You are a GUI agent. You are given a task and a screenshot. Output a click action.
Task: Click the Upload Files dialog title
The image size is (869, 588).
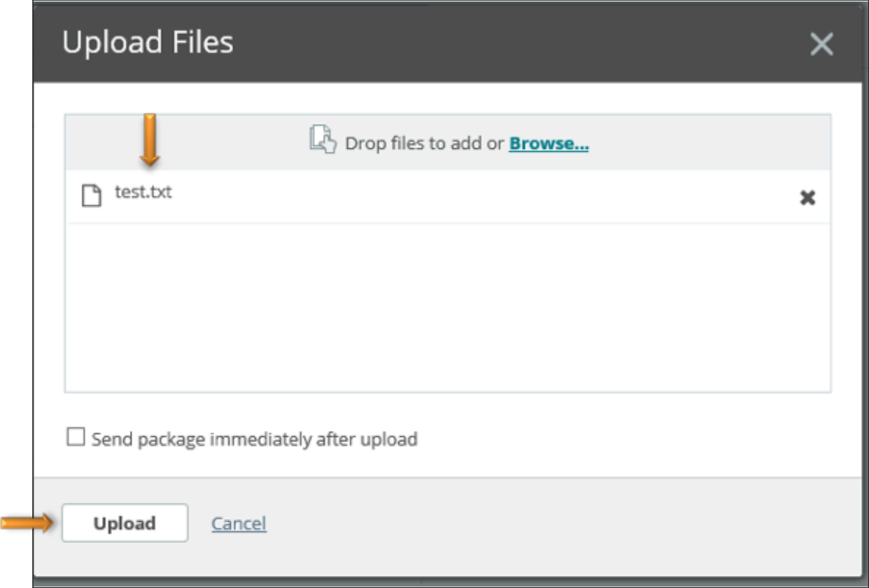click(x=147, y=42)
